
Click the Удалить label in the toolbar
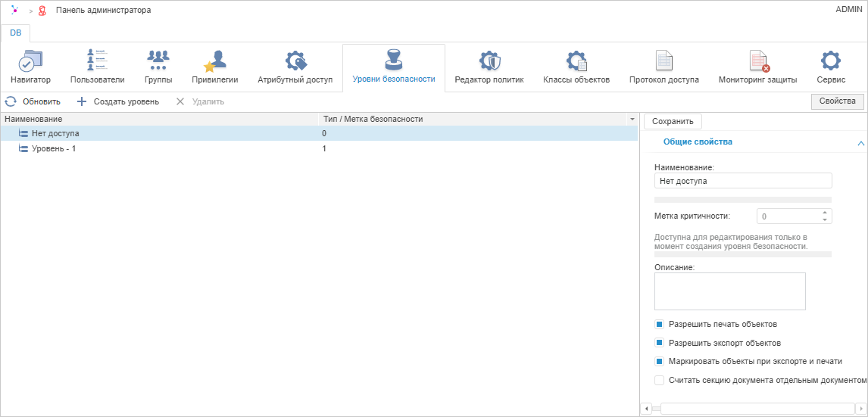pyautogui.click(x=208, y=101)
